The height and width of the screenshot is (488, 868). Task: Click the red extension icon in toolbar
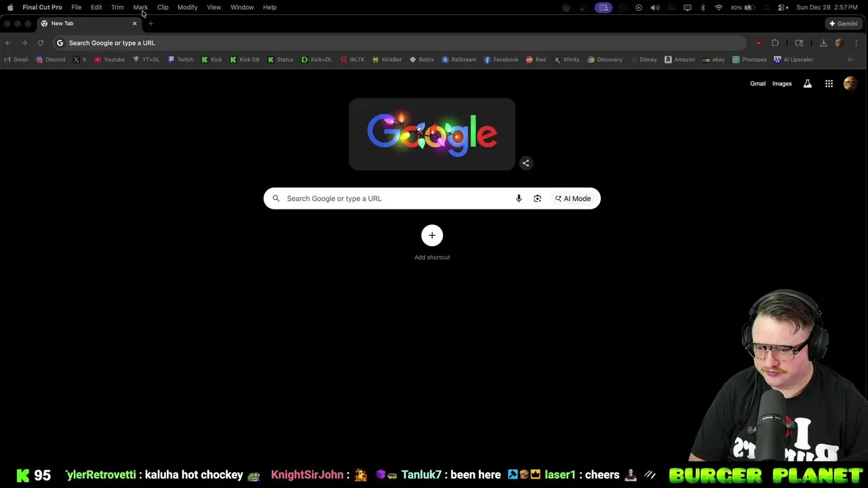click(x=758, y=43)
